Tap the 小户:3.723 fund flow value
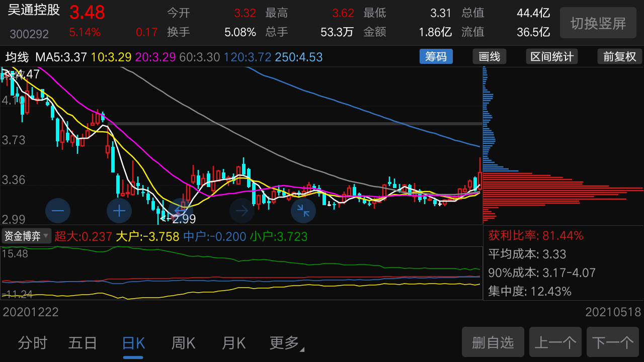This screenshot has width=644, height=362. coord(279,236)
